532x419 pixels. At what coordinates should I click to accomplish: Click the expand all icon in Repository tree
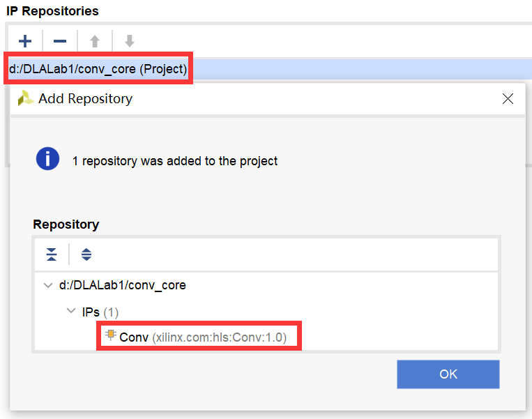coord(86,254)
